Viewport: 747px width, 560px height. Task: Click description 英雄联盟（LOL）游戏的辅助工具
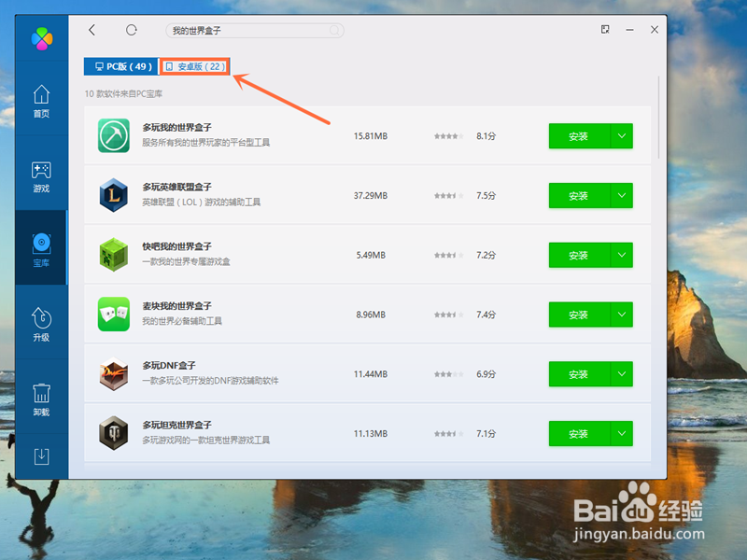tap(201, 202)
